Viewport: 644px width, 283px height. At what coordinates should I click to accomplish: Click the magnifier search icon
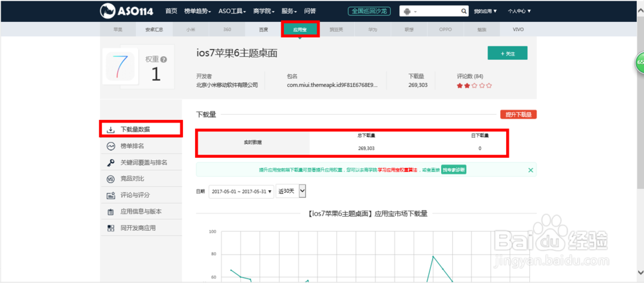tap(464, 11)
